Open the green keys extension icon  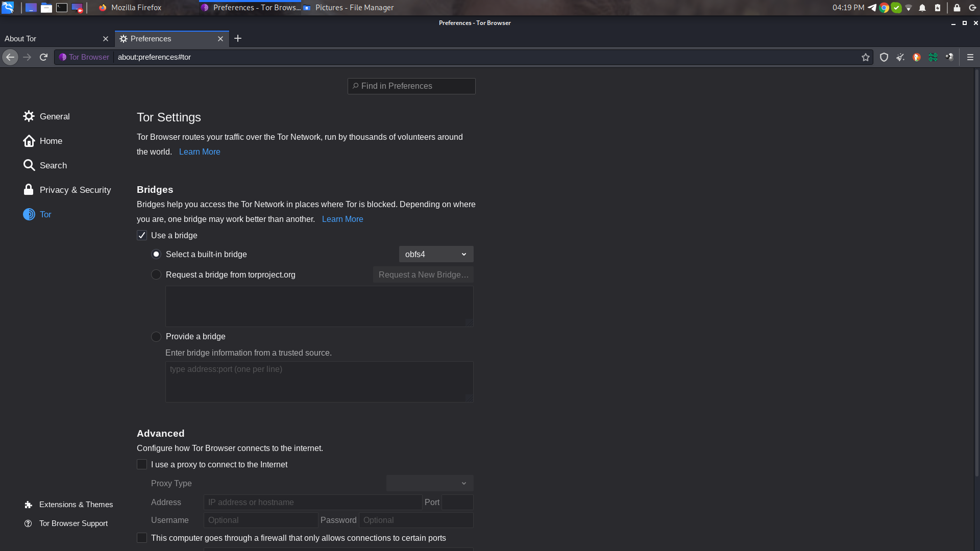point(933,57)
